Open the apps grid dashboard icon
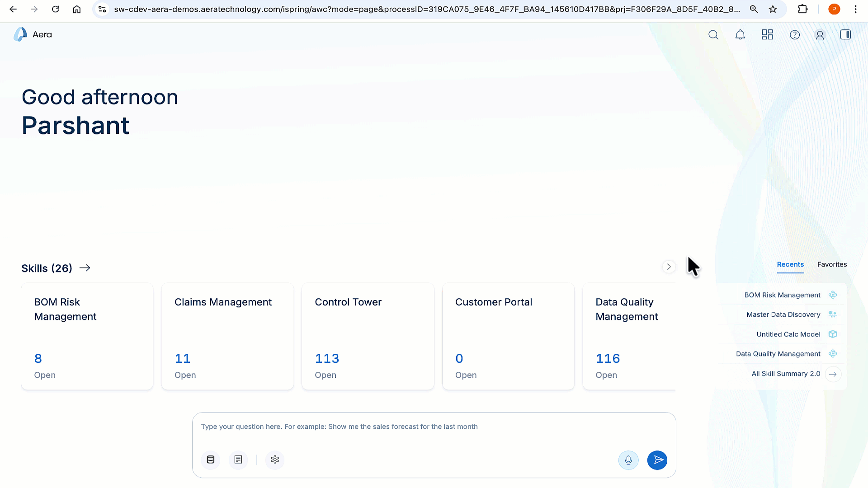 click(767, 35)
